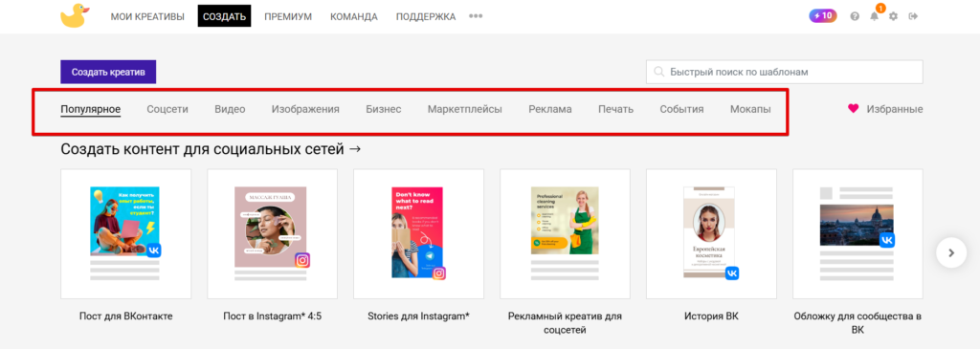Select the История ВК thumbnail
980x349 pixels.
click(711, 233)
